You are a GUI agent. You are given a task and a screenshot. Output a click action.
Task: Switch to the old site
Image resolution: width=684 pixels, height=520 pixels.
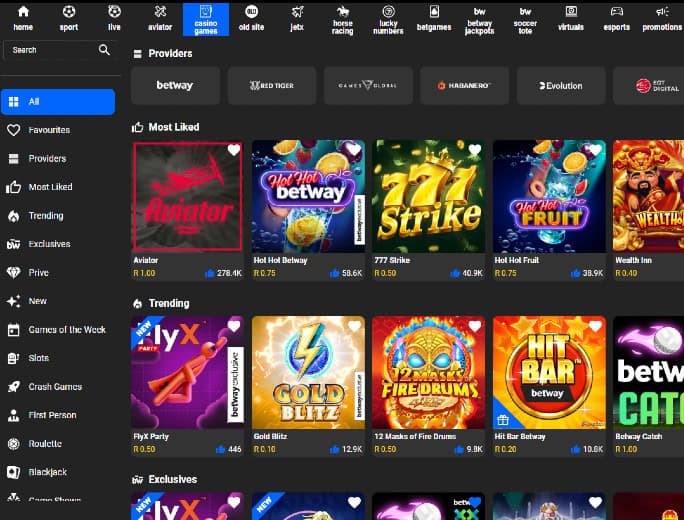coord(251,19)
